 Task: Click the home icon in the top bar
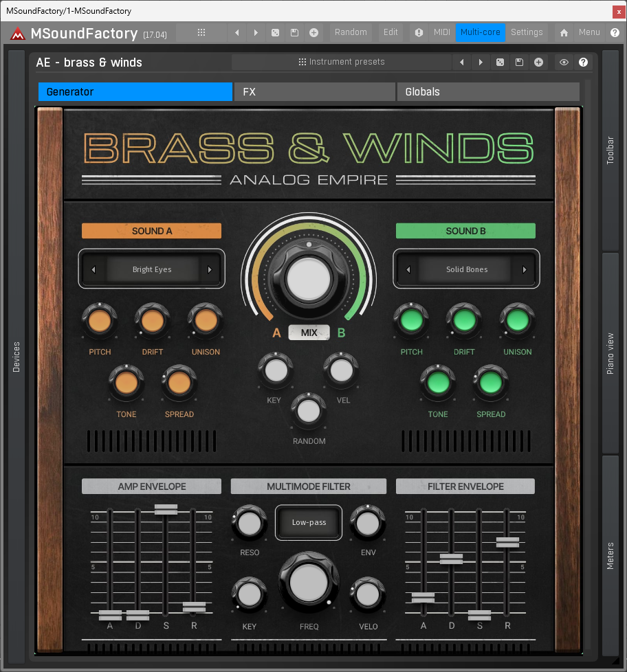(564, 32)
